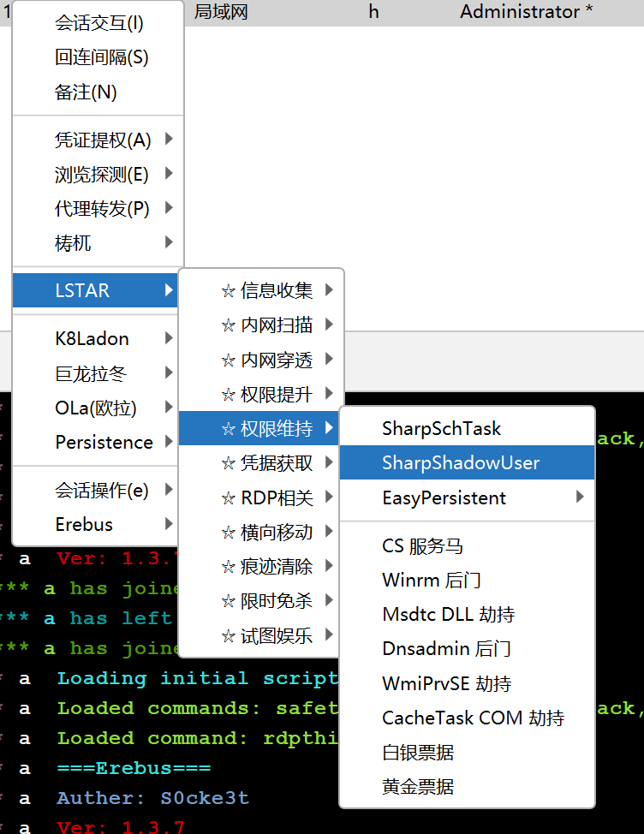Run SharpSchTask persistence option
Image resolution: width=644 pixels, height=834 pixels.
point(467,428)
